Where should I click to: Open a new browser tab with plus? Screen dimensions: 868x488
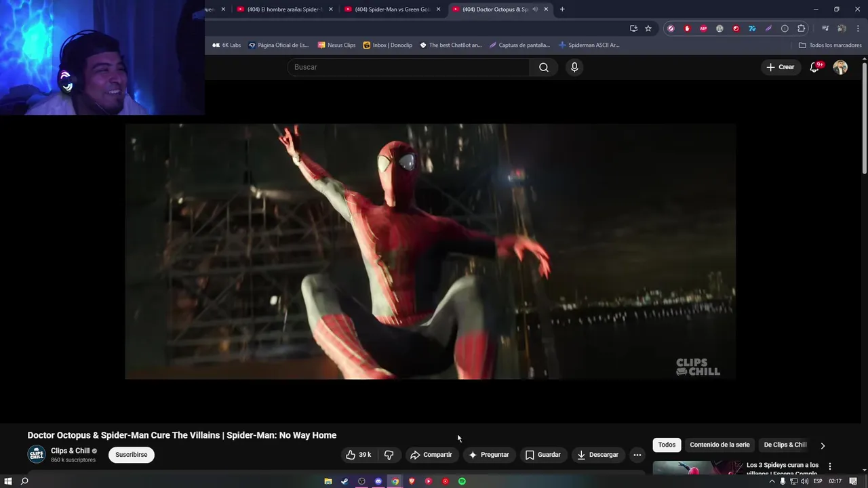pos(562,9)
